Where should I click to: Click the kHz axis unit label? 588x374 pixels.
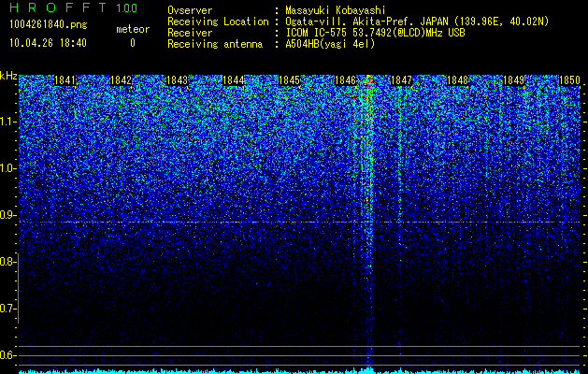8,76
